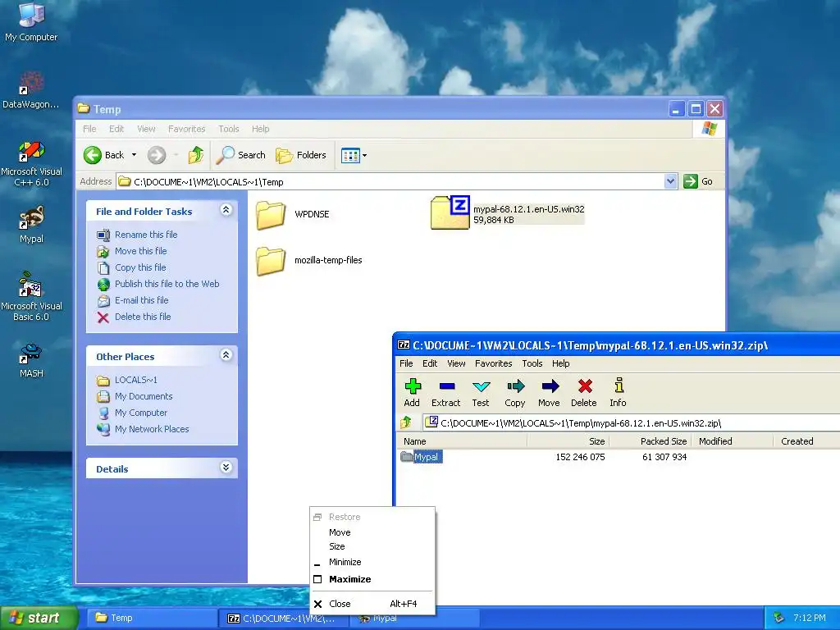The width and height of the screenshot is (840, 630).
Task: Click the red Delete icon in 7-Zip
Action: point(584,392)
